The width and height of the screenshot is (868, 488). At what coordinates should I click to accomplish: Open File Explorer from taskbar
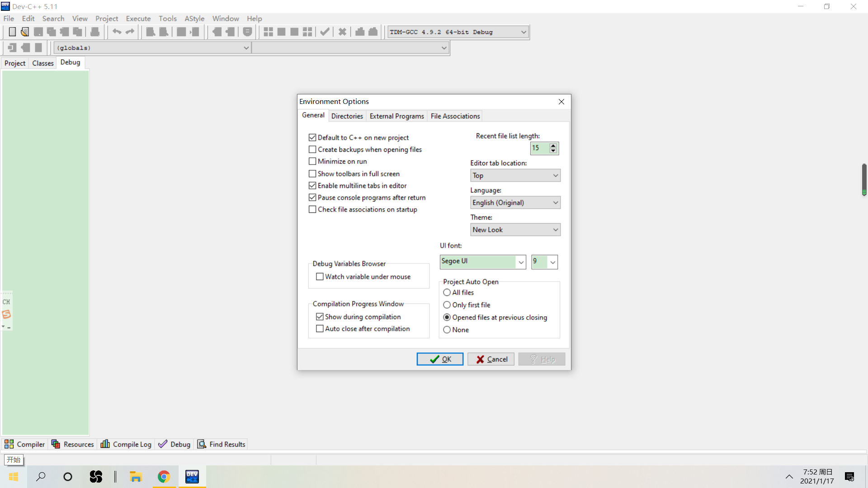(136, 477)
